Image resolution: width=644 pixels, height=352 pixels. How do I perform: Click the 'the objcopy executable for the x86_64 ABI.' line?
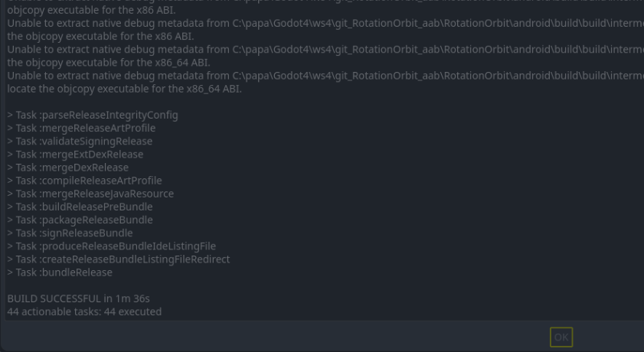click(109, 63)
